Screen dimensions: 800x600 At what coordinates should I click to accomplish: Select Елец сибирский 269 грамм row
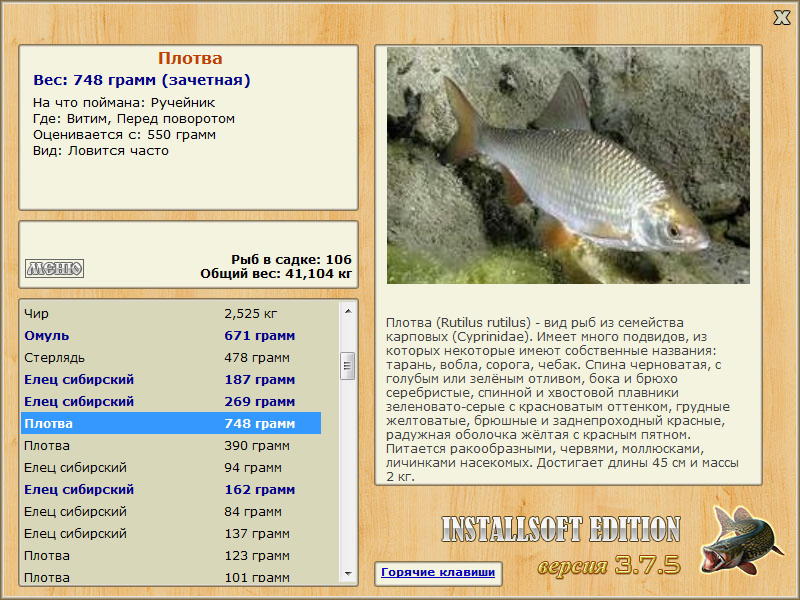pos(171,401)
